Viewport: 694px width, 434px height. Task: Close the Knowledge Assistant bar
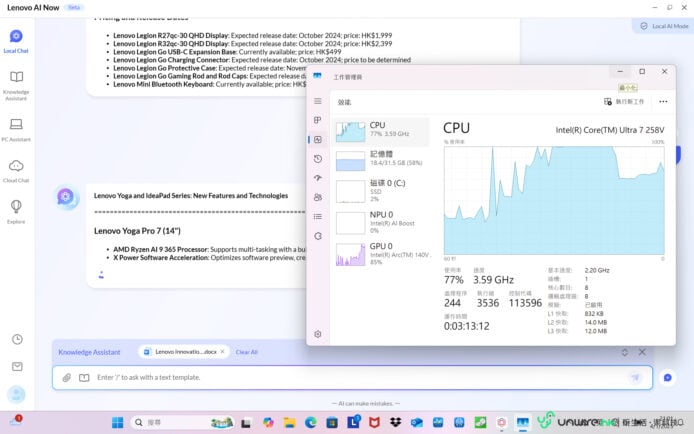(x=642, y=352)
